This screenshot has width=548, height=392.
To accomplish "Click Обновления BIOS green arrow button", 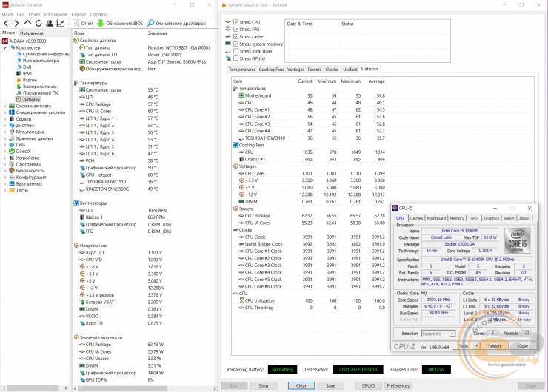I will pyautogui.click(x=120, y=24).
